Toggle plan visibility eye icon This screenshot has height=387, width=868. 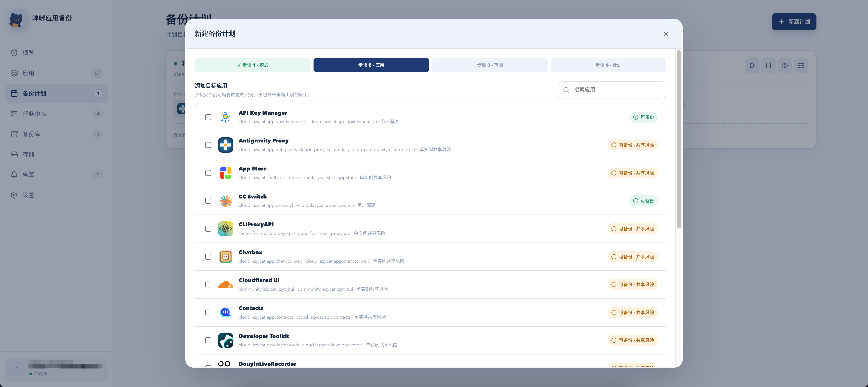(785, 66)
